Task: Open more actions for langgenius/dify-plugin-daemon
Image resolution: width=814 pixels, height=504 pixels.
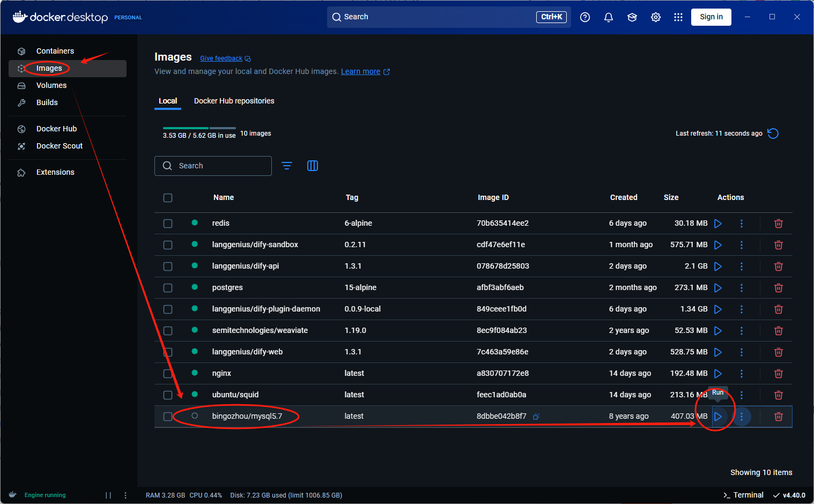Action: pos(742,309)
